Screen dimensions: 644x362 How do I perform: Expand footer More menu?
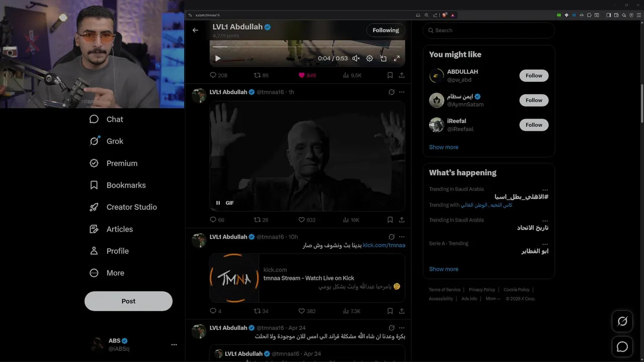493,299
